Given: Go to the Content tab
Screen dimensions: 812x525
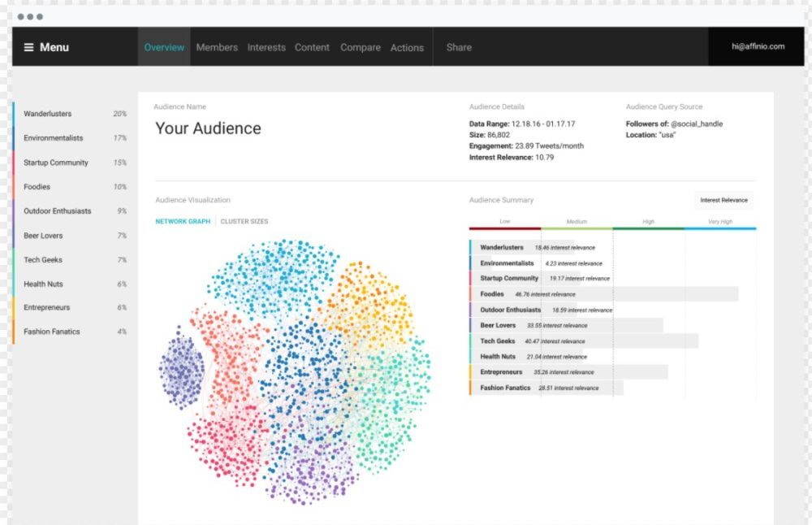Looking at the screenshot, I should pyautogui.click(x=312, y=47).
